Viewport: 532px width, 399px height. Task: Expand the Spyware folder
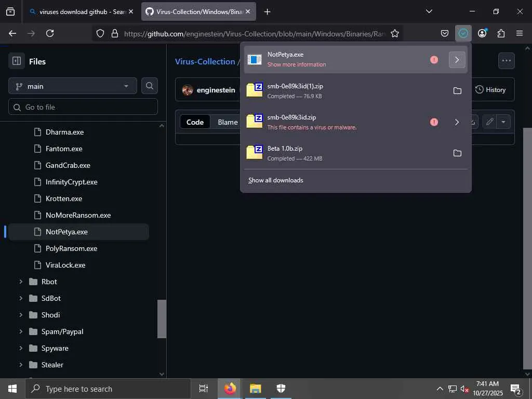coord(21,348)
